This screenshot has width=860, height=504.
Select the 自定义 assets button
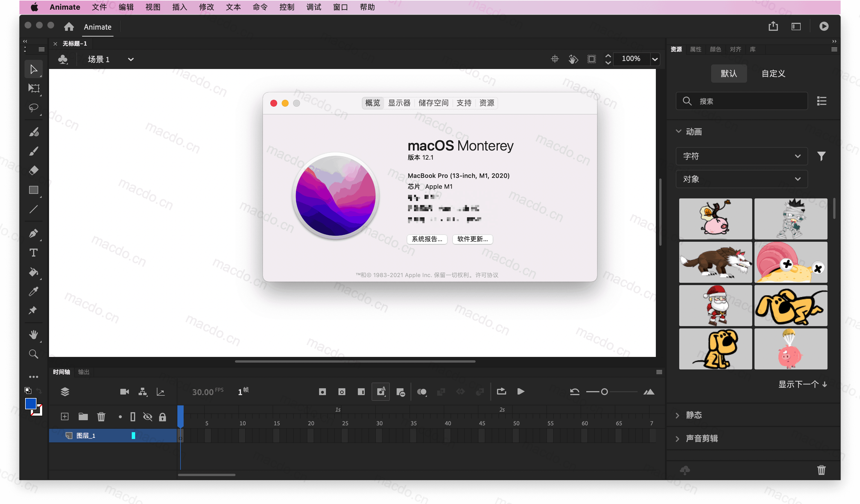pyautogui.click(x=773, y=73)
